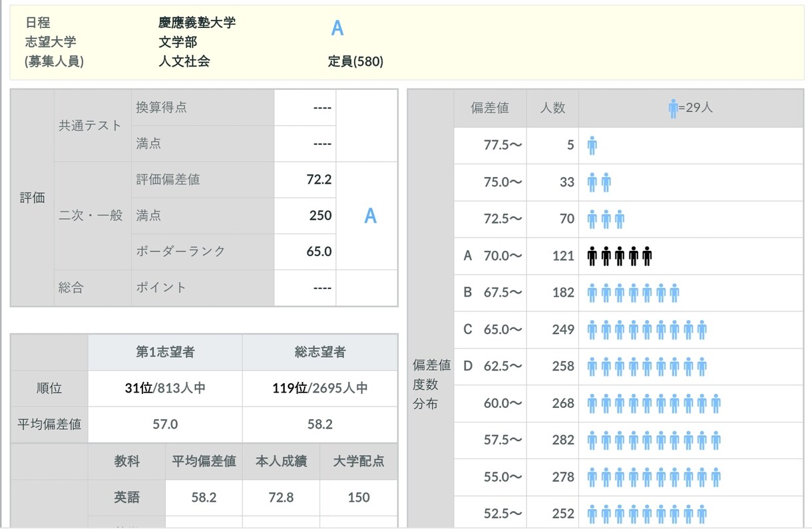This screenshot has height=529, width=812.
Task: Click the C 65.0〜 count of 249
Action: (563, 329)
